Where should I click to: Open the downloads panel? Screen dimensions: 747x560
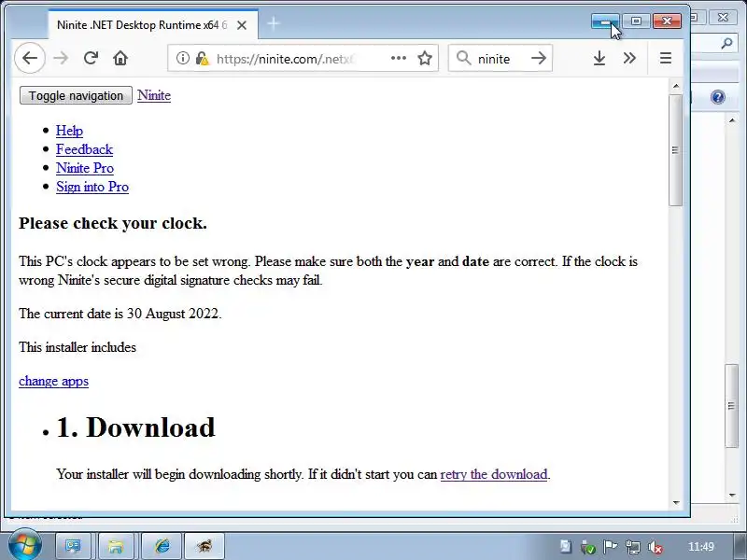tap(599, 58)
